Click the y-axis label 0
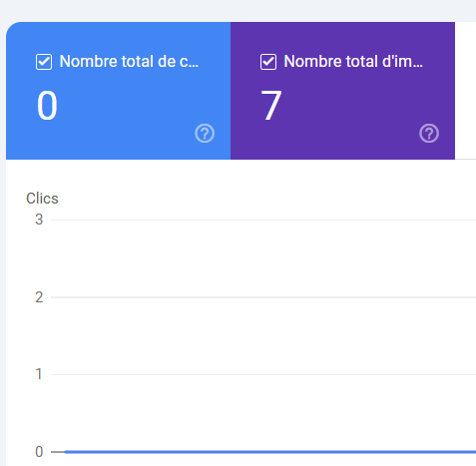 (x=39, y=452)
